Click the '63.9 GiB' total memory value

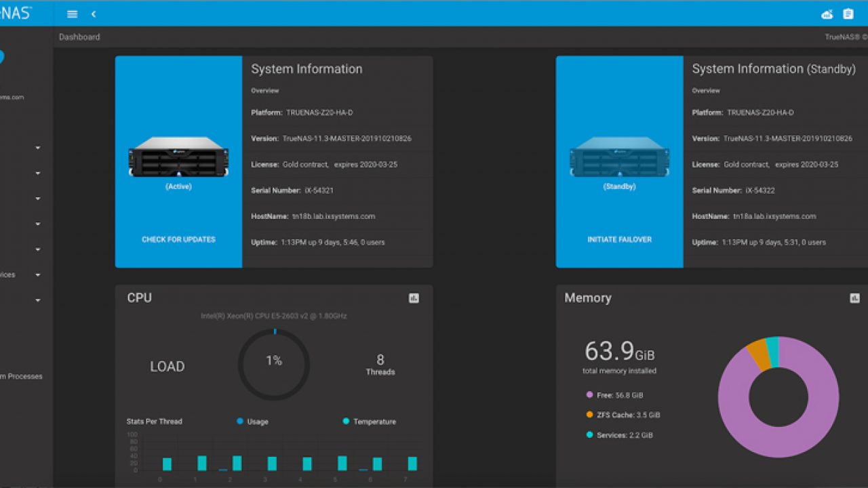pos(619,351)
